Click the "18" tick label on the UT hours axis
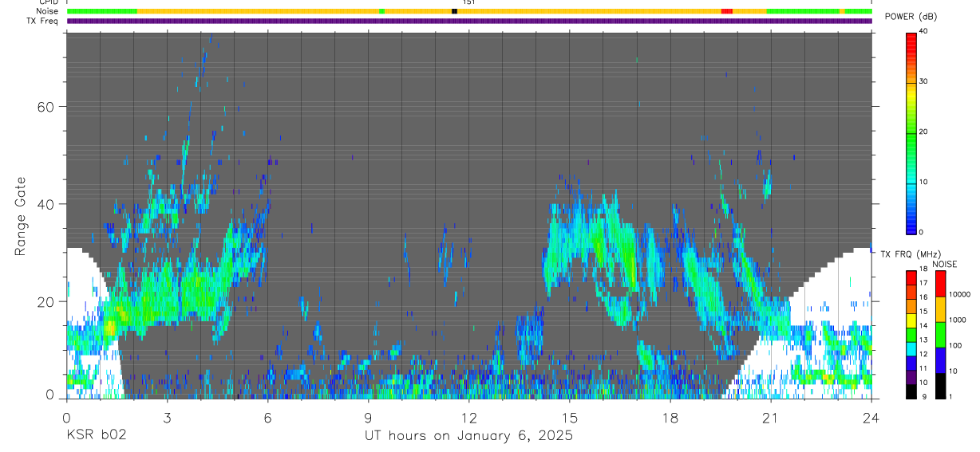This screenshot has height=452, width=980. [x=670, y=418]
